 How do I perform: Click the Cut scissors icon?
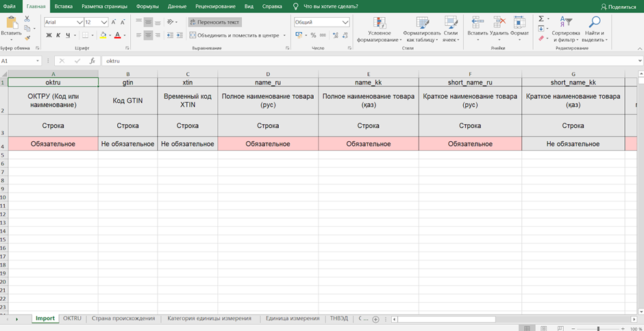(27, 19)
